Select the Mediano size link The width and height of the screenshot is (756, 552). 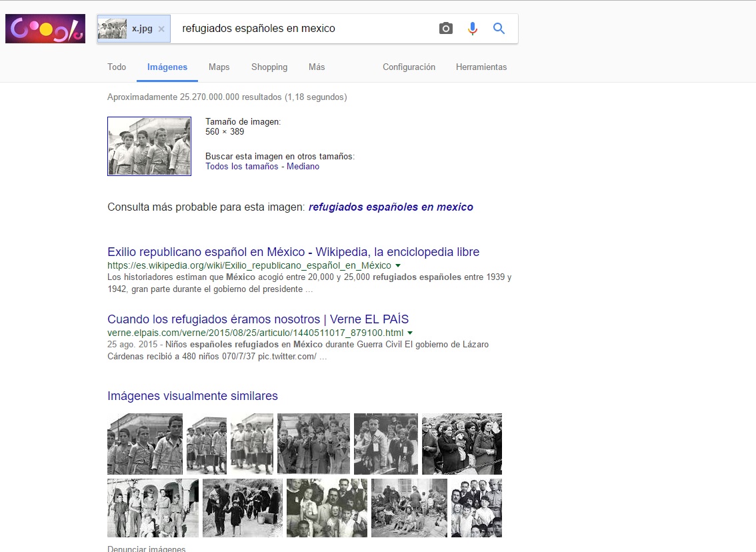click(x=303, y=167)
